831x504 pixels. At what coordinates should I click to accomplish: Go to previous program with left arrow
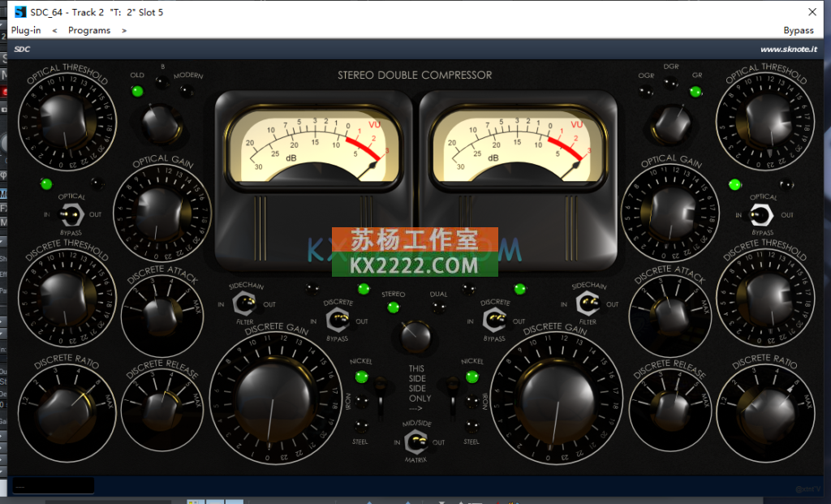pyautogui.click(x=54, y=31)
